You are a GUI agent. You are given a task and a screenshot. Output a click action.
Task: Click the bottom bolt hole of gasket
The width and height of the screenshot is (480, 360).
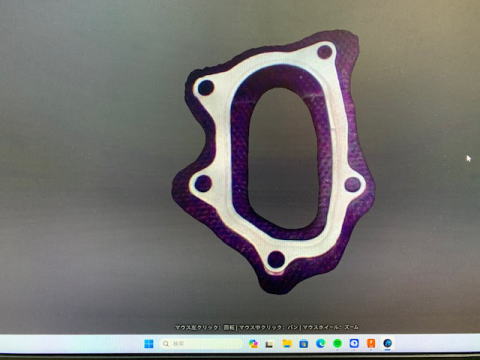[276, 260]
